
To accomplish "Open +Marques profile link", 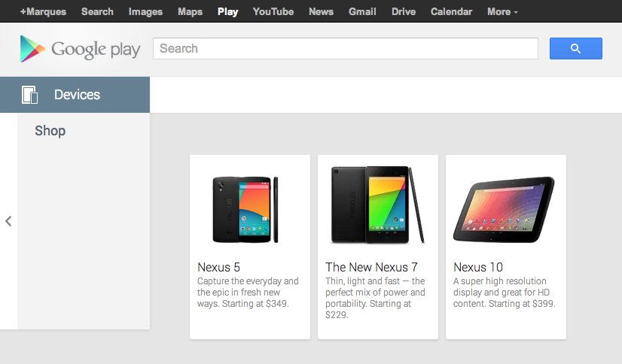I will 43,11.
